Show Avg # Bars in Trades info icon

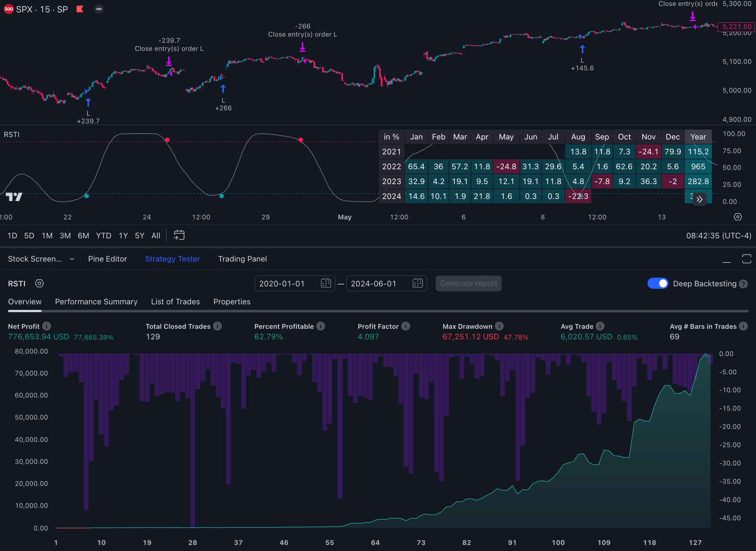tap(743, 326)
